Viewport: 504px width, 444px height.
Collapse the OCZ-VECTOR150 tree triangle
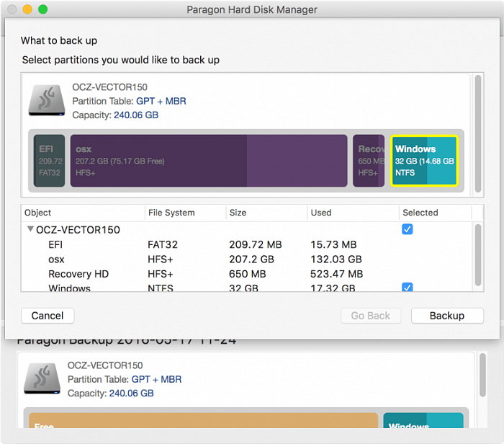click(x=30, y=229)
